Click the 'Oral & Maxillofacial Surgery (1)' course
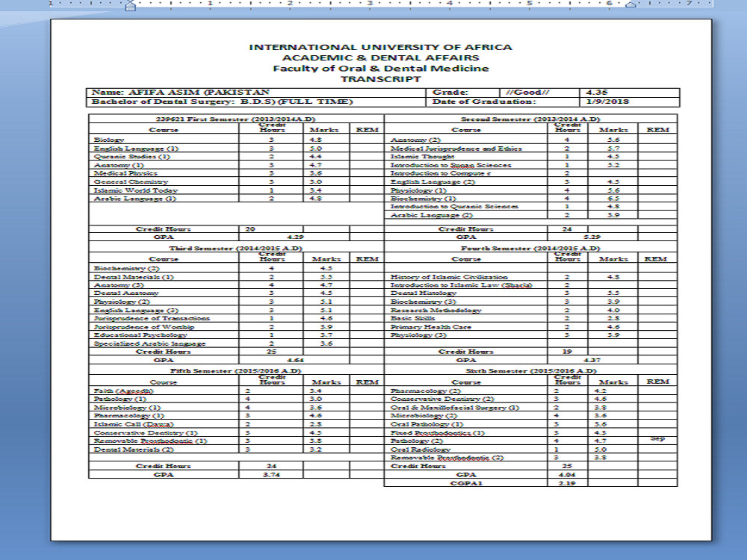This screenshot has width=747, height=560. pos(455,408)
